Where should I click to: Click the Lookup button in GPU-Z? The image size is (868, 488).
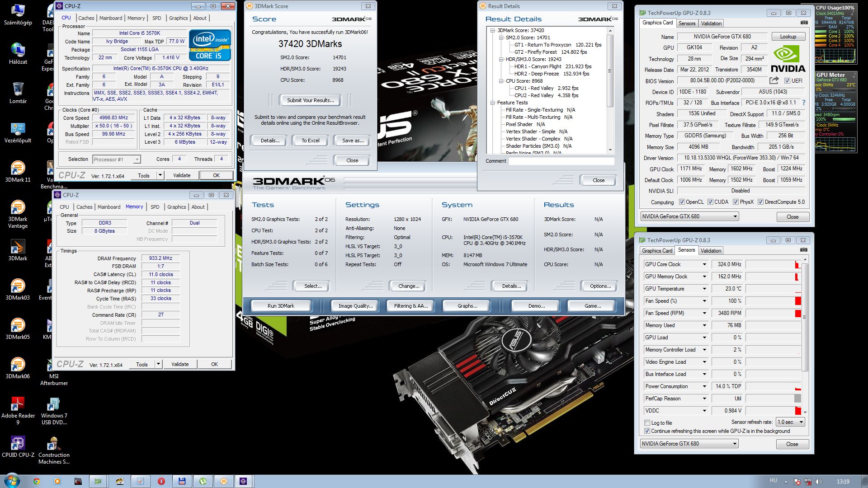tap(788, 37)
